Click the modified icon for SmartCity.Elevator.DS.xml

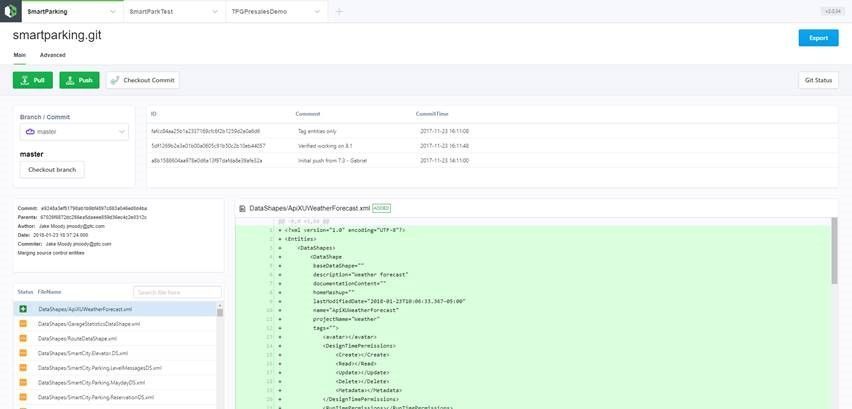pos(23,353)
